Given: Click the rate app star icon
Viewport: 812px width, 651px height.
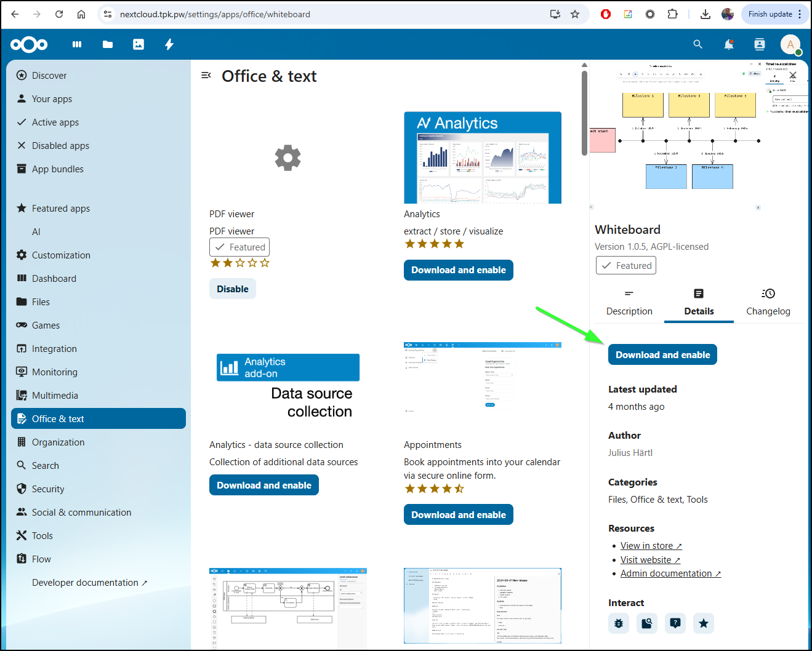Looking at the screenshot, I should [x=704, y=623].
